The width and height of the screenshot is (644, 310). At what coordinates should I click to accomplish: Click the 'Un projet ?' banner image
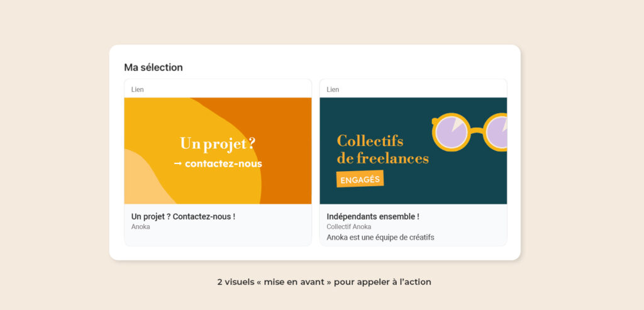[x=218, y=151]
